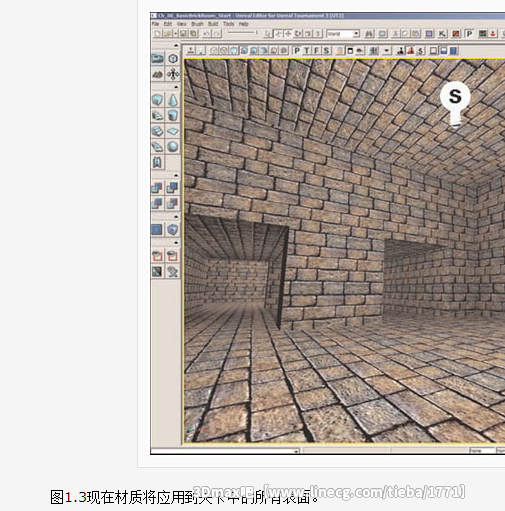Click the Undo arrow icon
Screen dimensions: 505x511
click(x=207, y=34)
